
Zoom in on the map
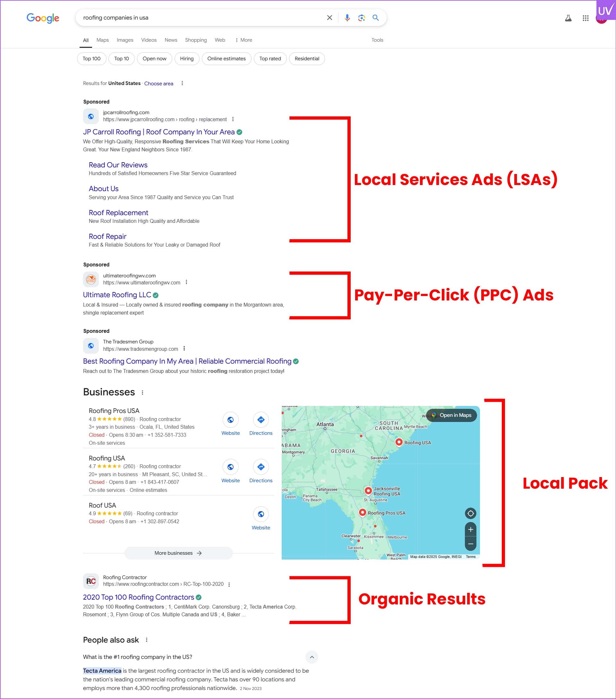pyautogui.click(x=471, y=529)
